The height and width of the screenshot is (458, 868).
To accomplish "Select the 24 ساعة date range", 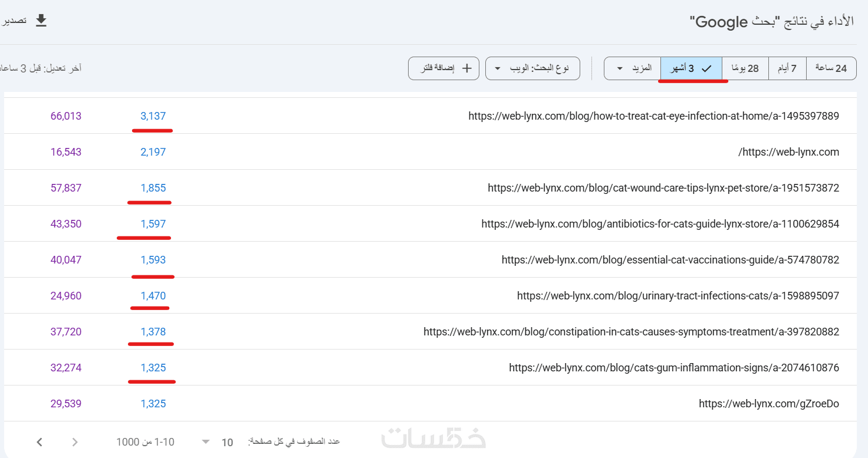I will (831, 68).
